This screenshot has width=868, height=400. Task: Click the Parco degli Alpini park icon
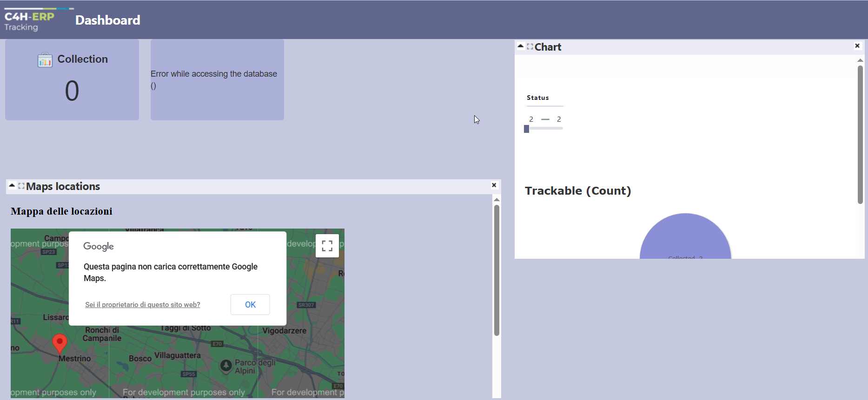point(226,366)
